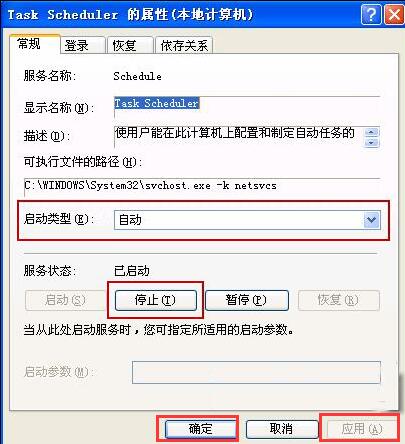Switch to the 登录 tab

coord(83,45)
